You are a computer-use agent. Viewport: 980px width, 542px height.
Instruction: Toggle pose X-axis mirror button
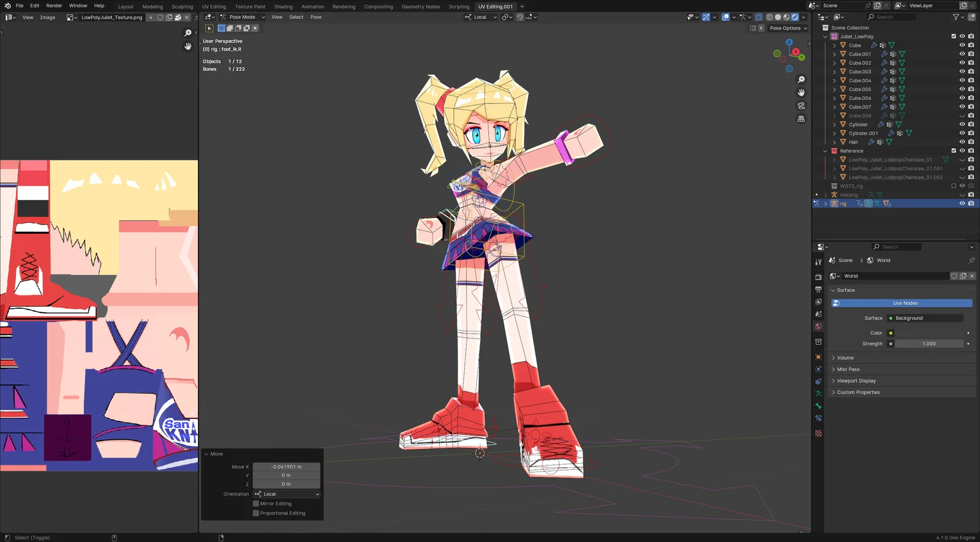761,28
